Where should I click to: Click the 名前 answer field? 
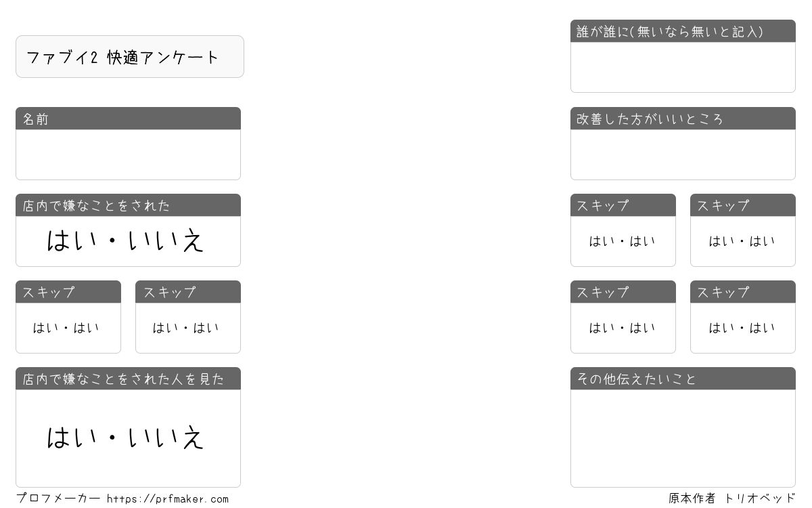coord(128,154)
